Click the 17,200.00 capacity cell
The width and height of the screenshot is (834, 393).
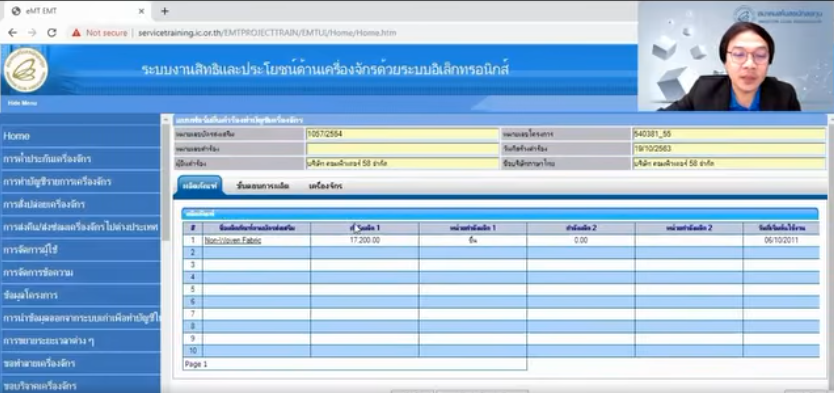365,240
